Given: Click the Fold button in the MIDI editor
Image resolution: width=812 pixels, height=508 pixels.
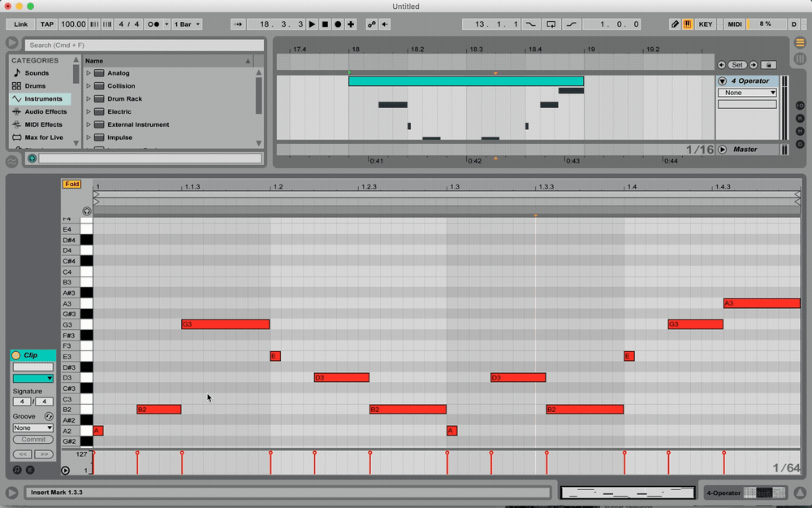Looking at the screenshot, I should [71, 185].
